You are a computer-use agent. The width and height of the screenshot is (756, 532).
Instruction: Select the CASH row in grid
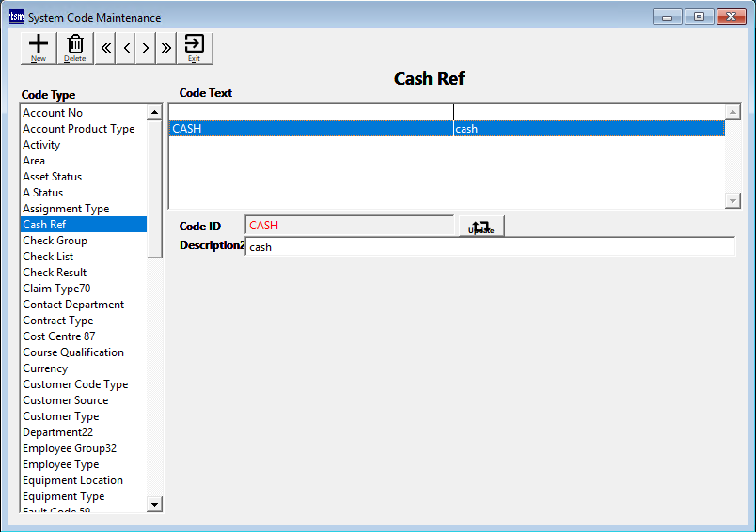tap(310, 129)
